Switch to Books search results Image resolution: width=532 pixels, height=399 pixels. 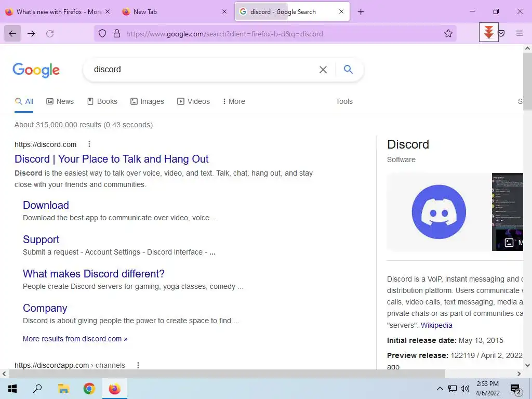pos(102,101)
